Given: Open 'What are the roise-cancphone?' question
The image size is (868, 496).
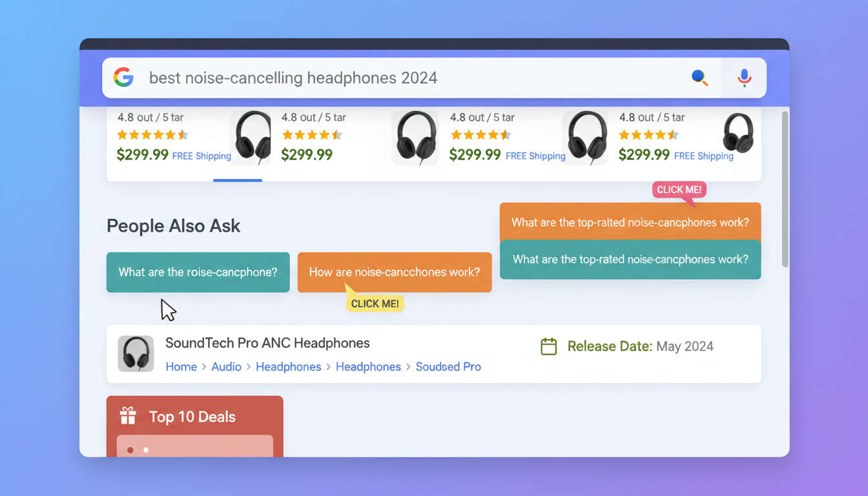Looking at the screenshot, I should click(x=198, y=272).
